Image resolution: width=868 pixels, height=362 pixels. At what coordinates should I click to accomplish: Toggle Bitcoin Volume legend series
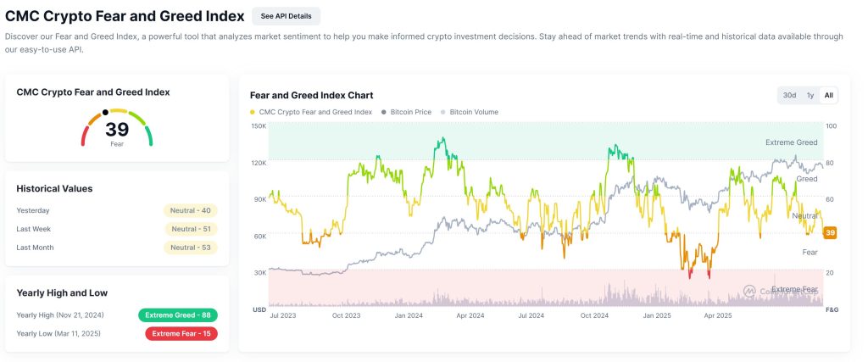pos(473,112)
